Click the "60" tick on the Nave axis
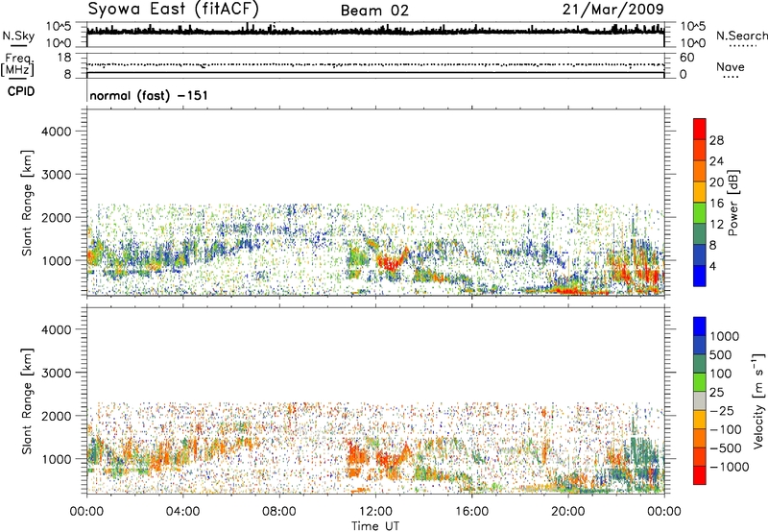 click(686, 58)
